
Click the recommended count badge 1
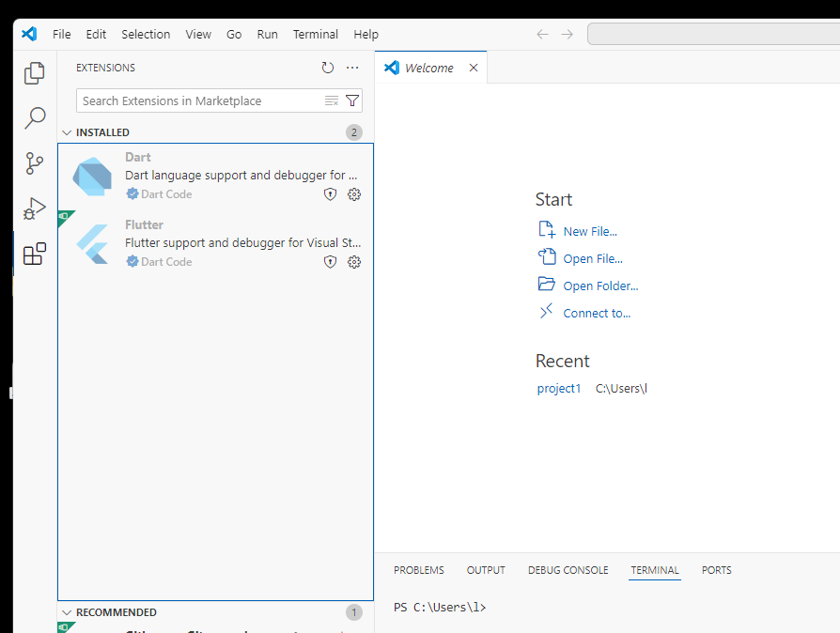[x=353, y=612]
